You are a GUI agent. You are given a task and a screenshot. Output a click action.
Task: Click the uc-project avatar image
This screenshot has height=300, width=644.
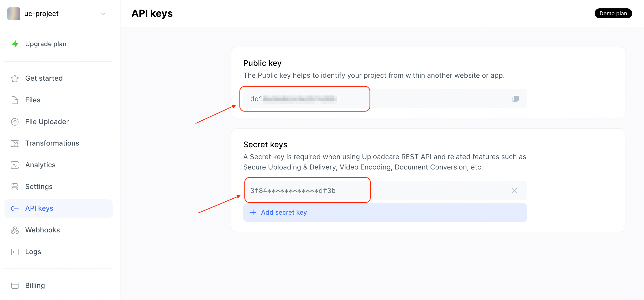(x=14, y=14)
